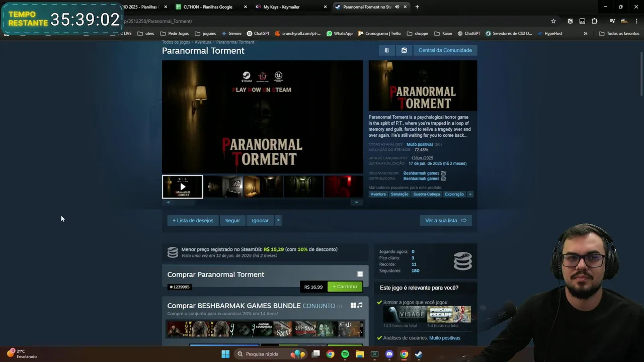Open distributor link Beshbarmak games

[x=421, y=178]
